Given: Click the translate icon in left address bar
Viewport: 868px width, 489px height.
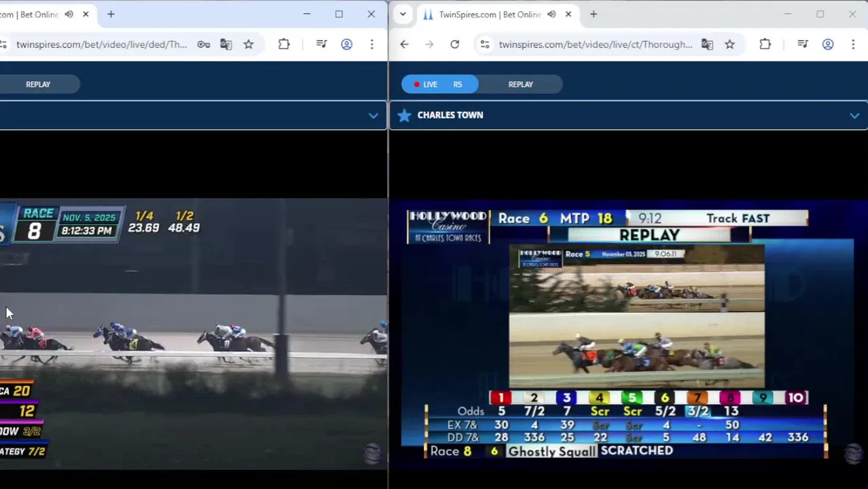Looking at the screenshot, I should [226, 44].
